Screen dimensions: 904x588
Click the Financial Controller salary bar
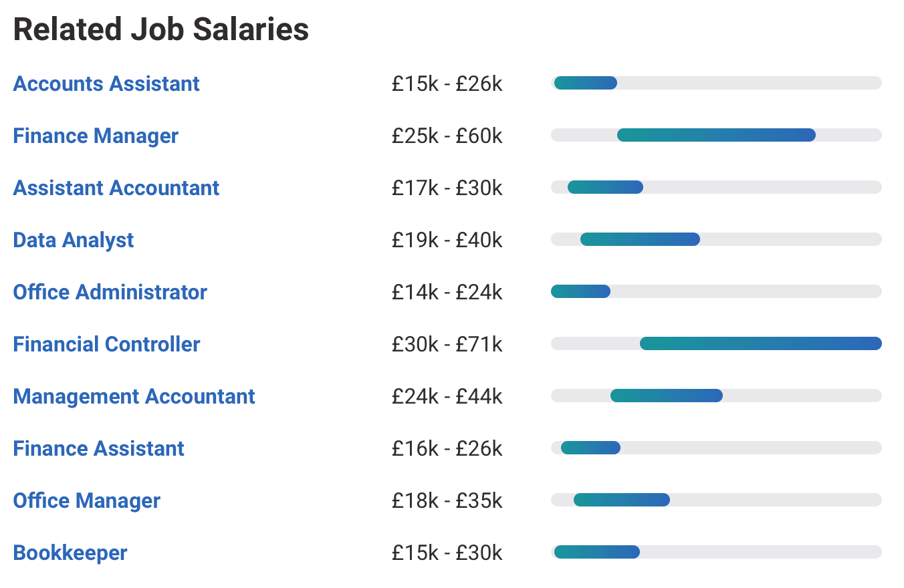(x=760, y=343)
